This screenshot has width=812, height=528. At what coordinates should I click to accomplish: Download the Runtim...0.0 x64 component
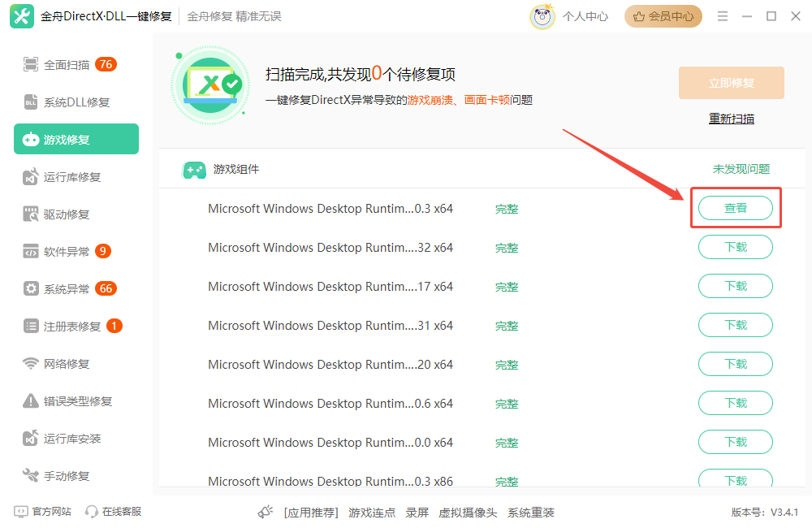click(x=736, y=442)
